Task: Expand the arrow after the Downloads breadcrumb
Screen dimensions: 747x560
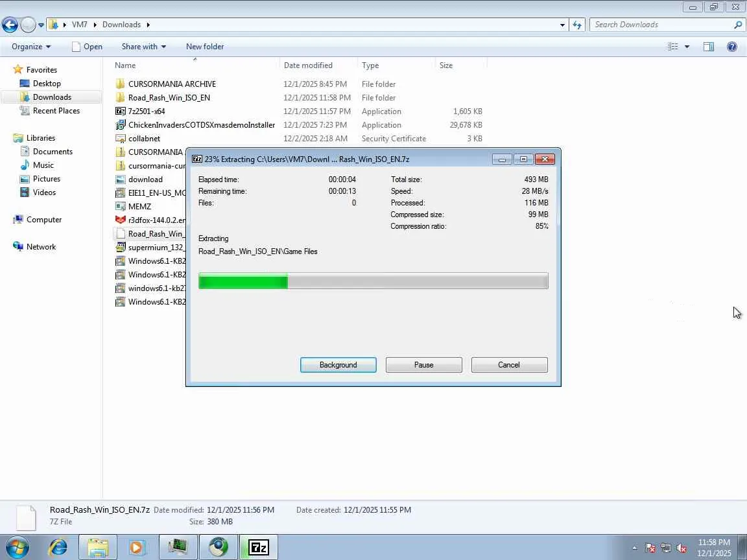Action: coord(148,25)
